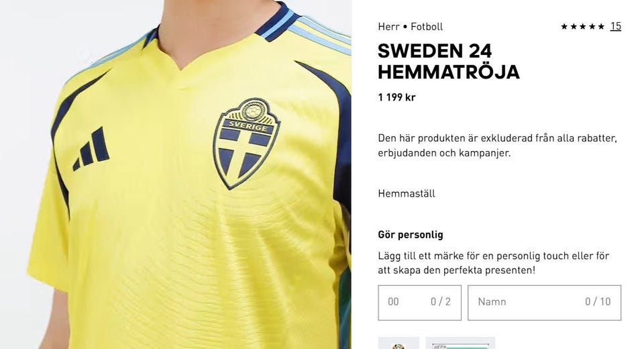Click the excluded-from-discounts notice text

click(497, 146)
